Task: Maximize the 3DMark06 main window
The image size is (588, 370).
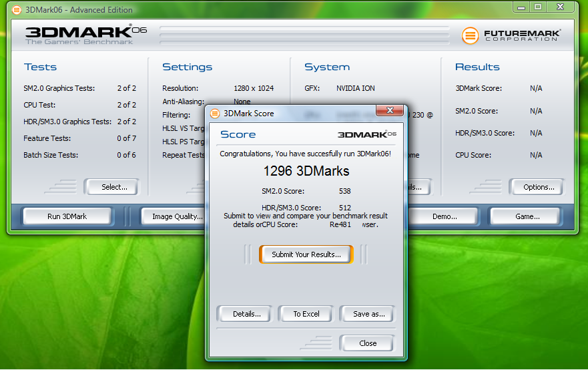Action: click(538, 7)
